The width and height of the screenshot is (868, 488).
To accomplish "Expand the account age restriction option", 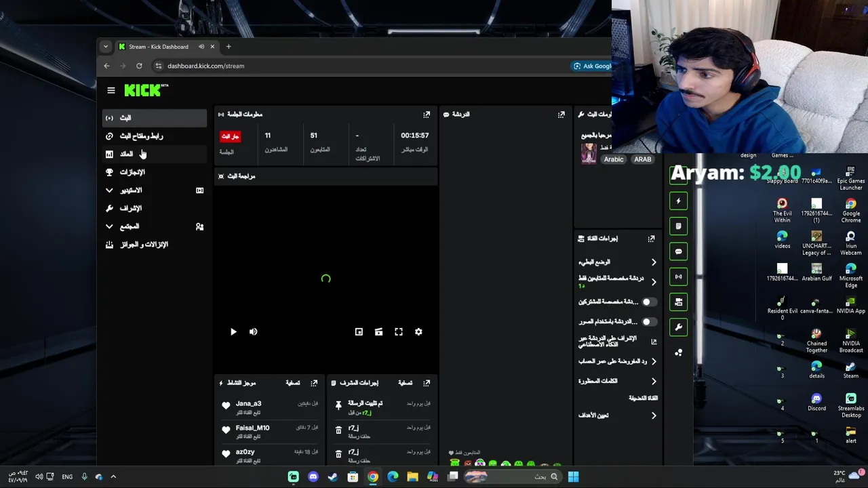I will pyautogui.click(x=654, y=361).
